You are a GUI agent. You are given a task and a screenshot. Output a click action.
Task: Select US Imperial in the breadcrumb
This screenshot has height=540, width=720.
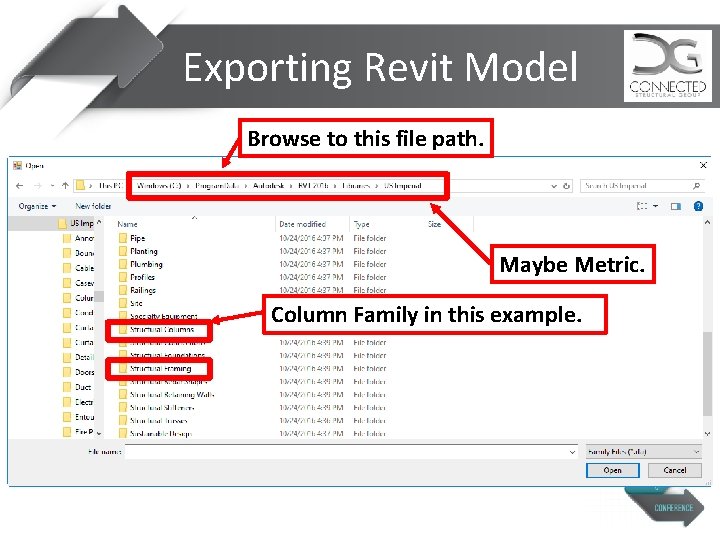tap(403, 186)
